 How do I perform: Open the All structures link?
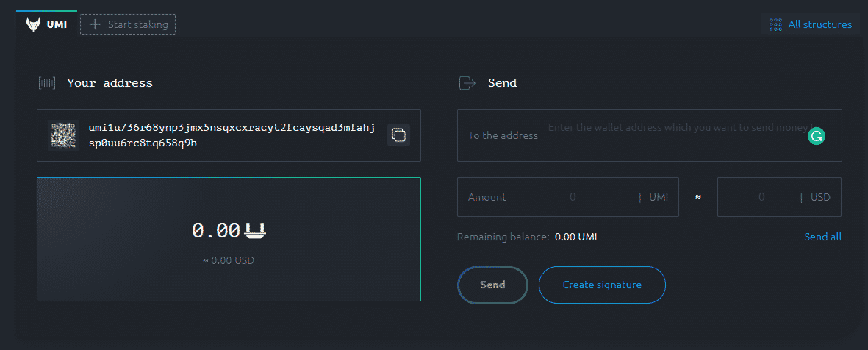click(x=819, y=24)
